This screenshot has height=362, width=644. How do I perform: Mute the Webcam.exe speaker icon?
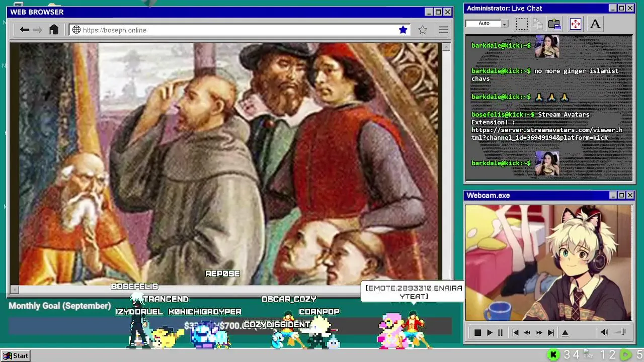(x=605, y=332)
